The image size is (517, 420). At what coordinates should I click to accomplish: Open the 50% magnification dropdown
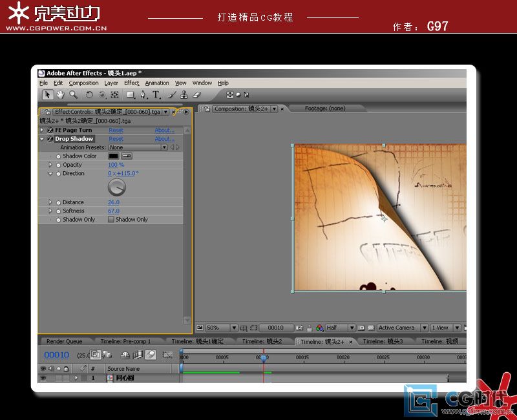tap(221, 328)
